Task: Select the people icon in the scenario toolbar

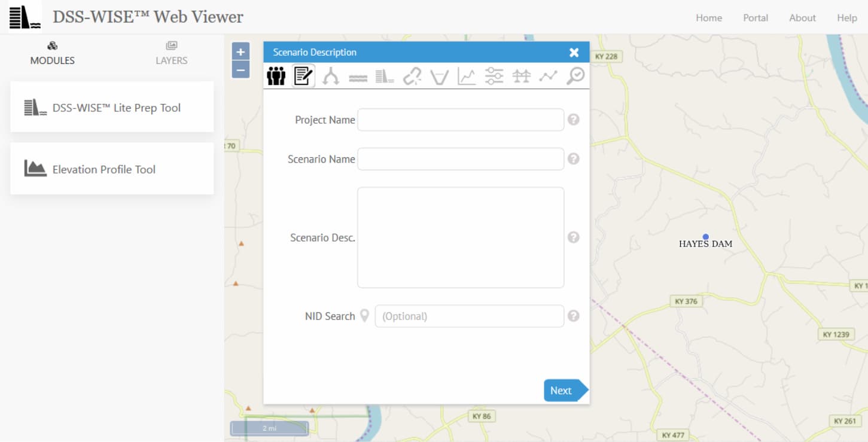Action: click(276, 75)
